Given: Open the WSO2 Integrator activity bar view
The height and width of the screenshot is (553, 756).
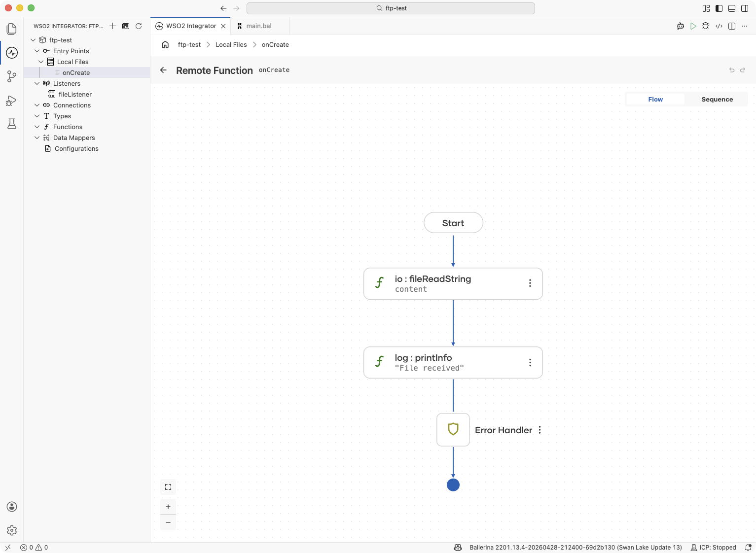Looking at the screenshot, I should click(12, 53).
